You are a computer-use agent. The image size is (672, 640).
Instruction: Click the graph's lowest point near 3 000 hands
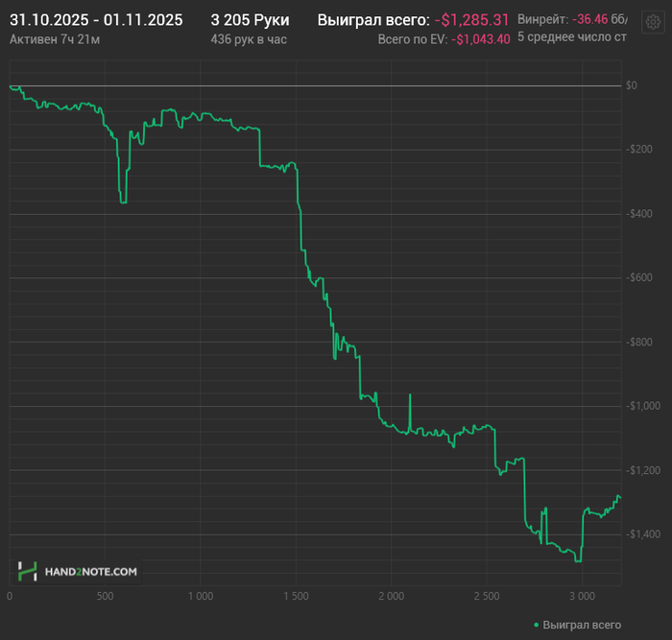578,561
